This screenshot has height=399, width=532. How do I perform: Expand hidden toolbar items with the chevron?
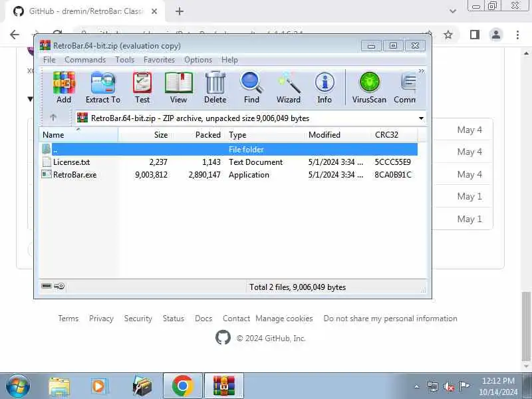click(422, 71)
